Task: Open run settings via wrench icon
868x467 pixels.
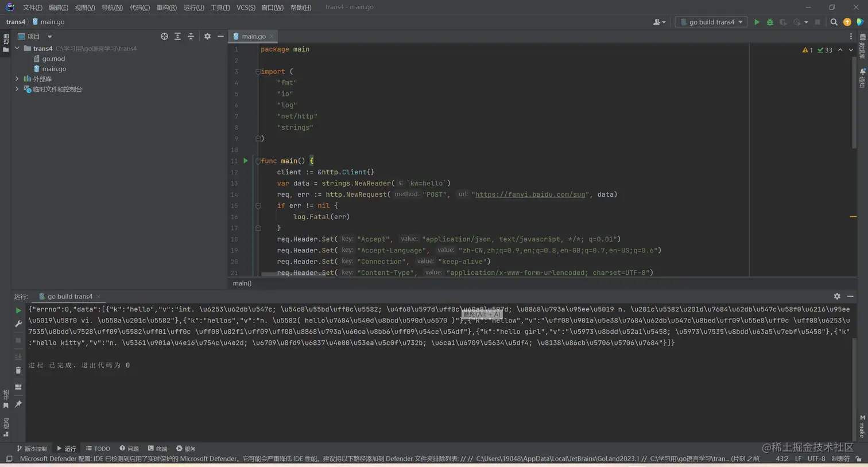Action: click(18, 324)
